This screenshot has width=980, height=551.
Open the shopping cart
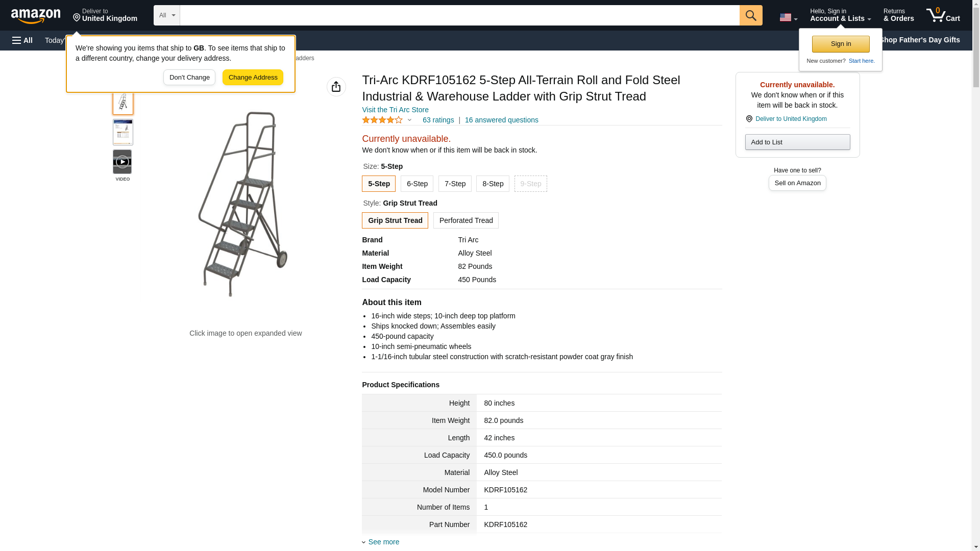[943, 15]
